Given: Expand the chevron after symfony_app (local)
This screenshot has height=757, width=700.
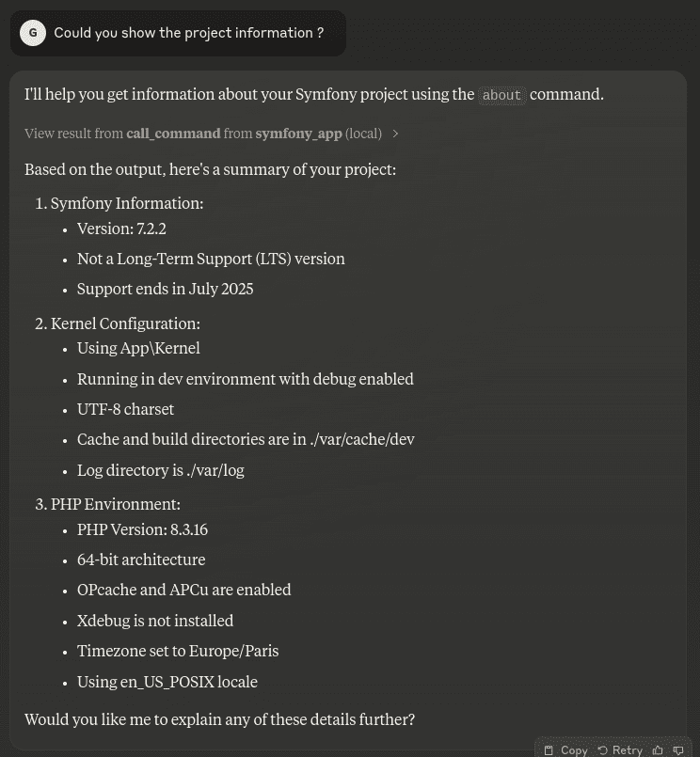Looking at the screenshot, I should click(x=395, y=134).
